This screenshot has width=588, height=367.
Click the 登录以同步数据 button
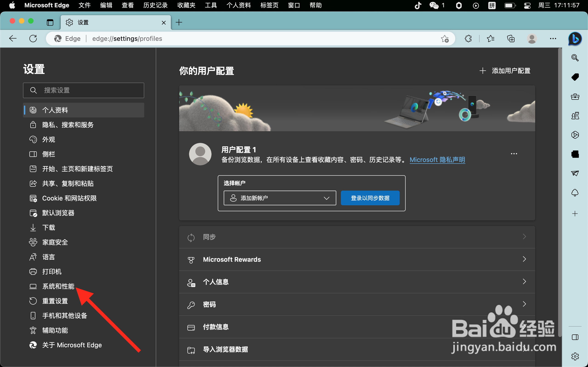coord(370,198)
